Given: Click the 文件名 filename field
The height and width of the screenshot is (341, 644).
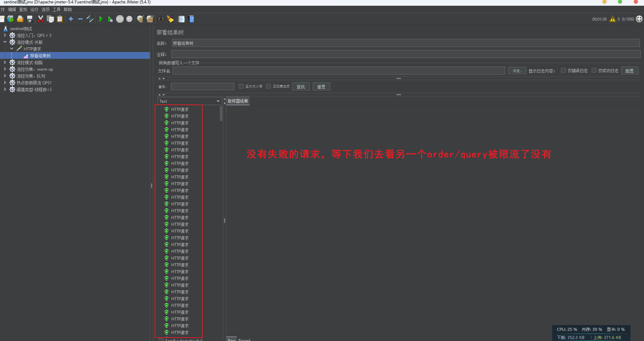Looking at the screenshot, I should coord(339,71).
